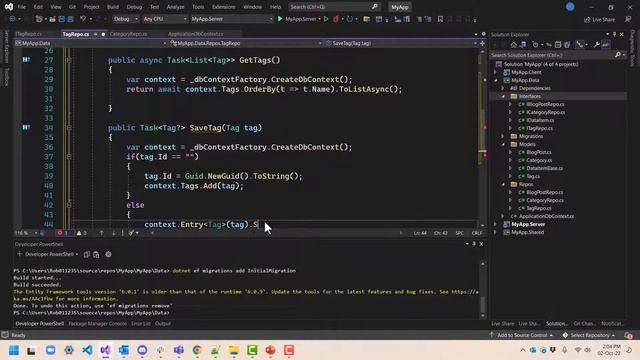Screen dimensions: 640x360
Task: Click the editor vertical scrollbar
Action: [482, 139]
